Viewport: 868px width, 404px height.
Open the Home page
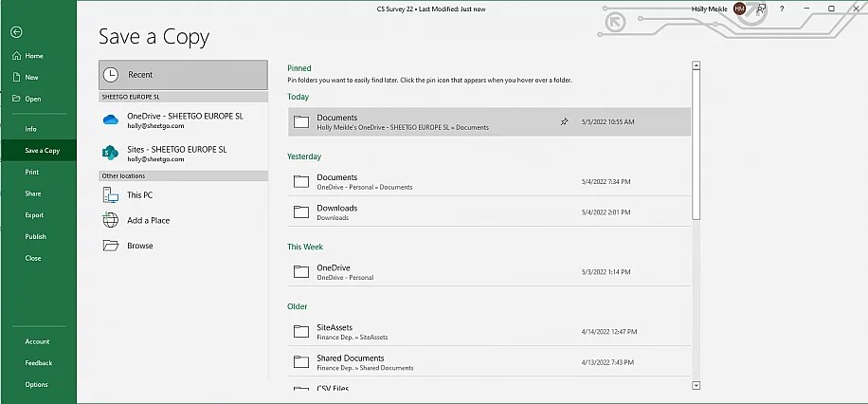pos(34,56)
